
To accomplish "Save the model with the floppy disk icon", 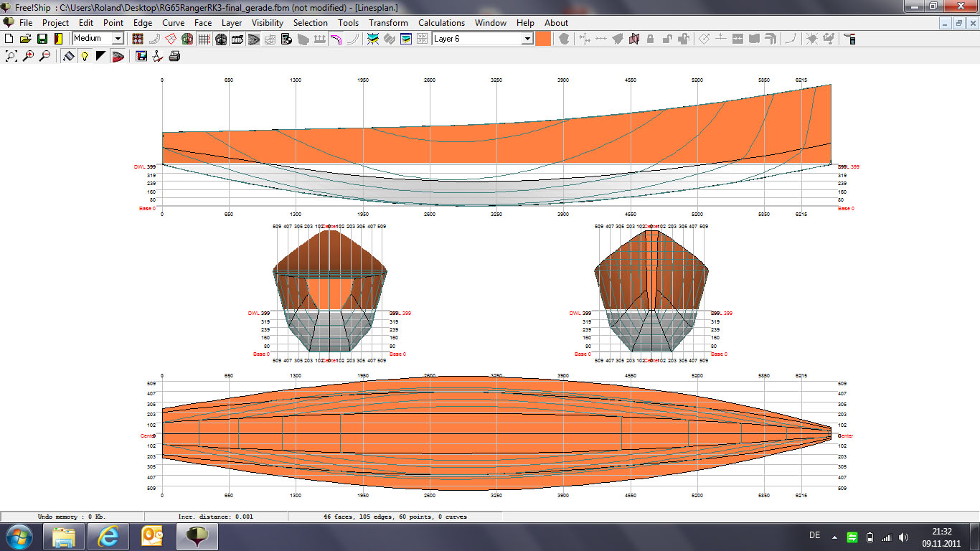I will coord(42,39).
